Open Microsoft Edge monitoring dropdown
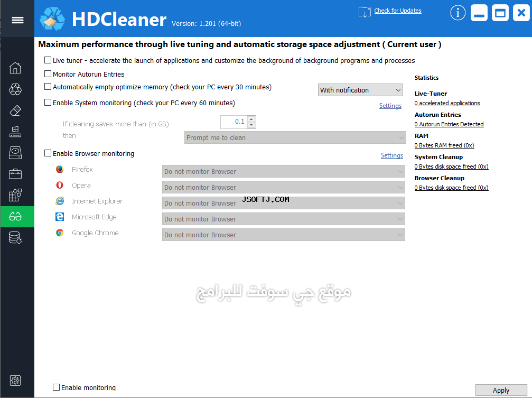The image size is (532, 398). [x=284, y=219]
